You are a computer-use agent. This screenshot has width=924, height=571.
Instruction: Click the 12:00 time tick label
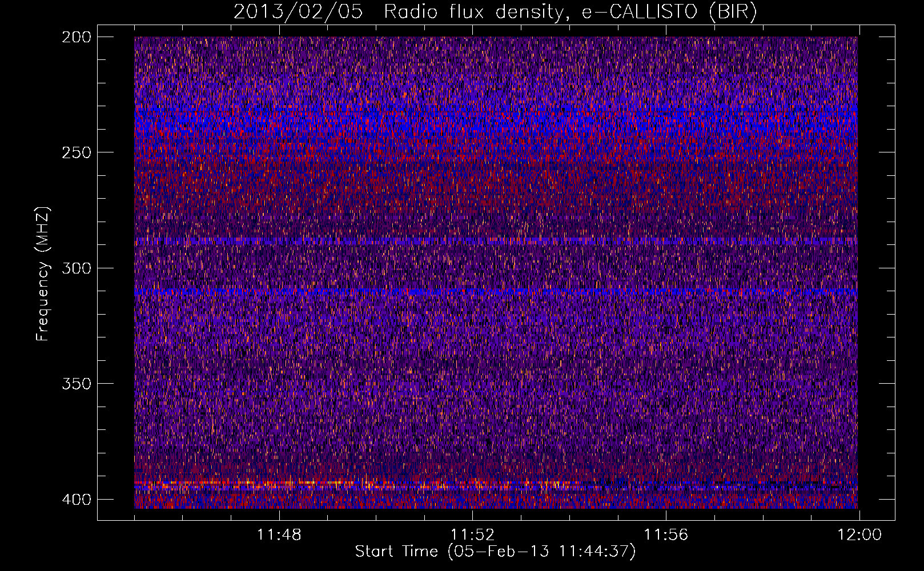(x=859, y=535)
